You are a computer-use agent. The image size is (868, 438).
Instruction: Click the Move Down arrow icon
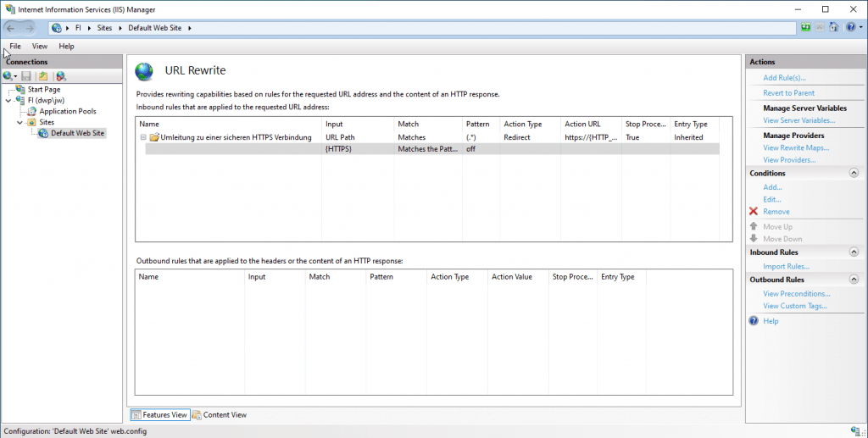coord(754,238)
